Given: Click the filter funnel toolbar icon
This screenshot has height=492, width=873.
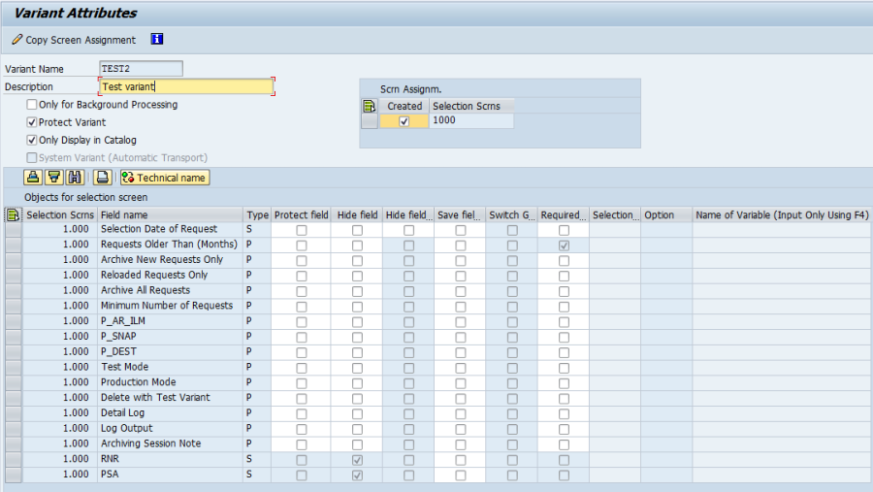Looking at the screenshot, I should click(54, 178).
